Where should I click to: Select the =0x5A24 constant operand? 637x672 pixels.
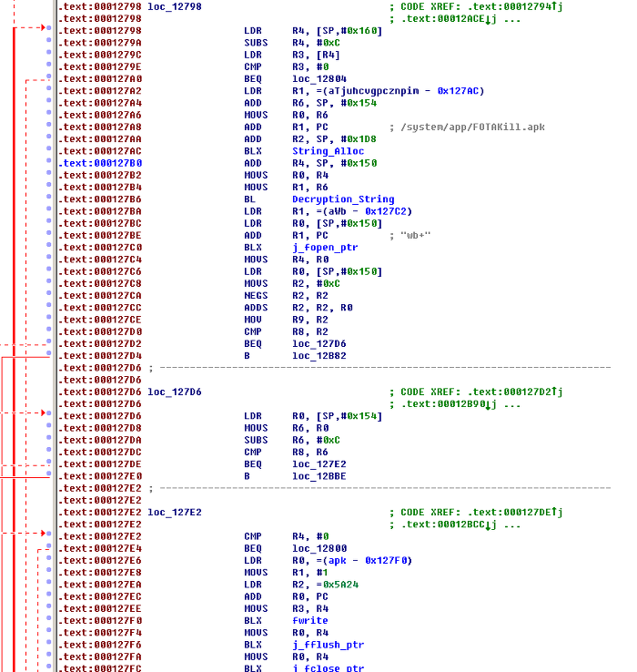click(x=338, y=585)
